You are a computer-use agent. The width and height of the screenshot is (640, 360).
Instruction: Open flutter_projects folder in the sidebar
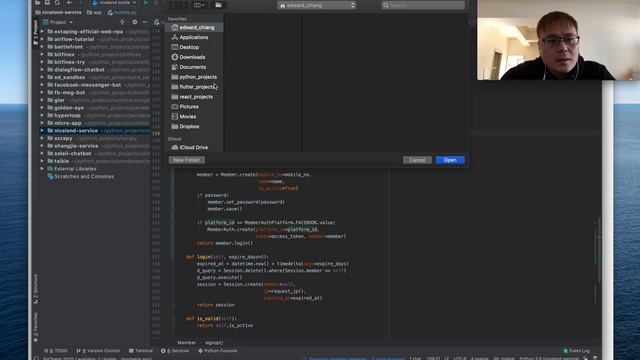tap(197, 87)
